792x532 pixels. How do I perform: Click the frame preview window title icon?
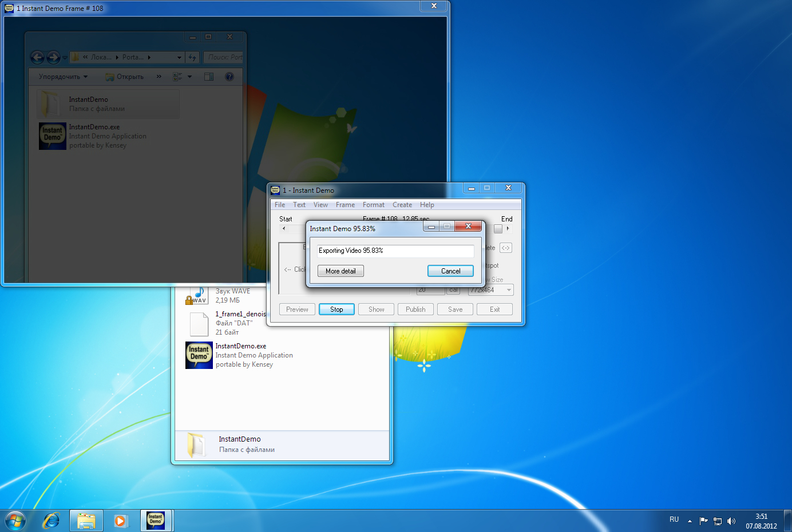click(9, 8)
